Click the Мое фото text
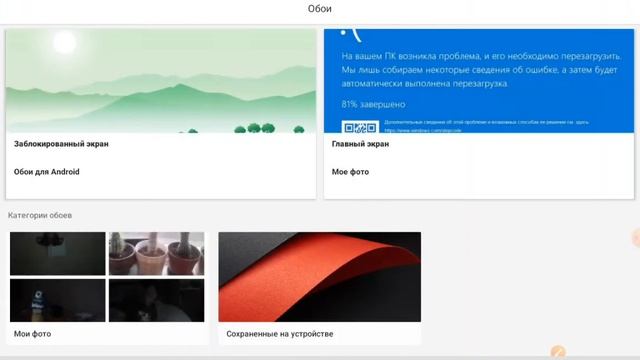 [x=350, y=172]
